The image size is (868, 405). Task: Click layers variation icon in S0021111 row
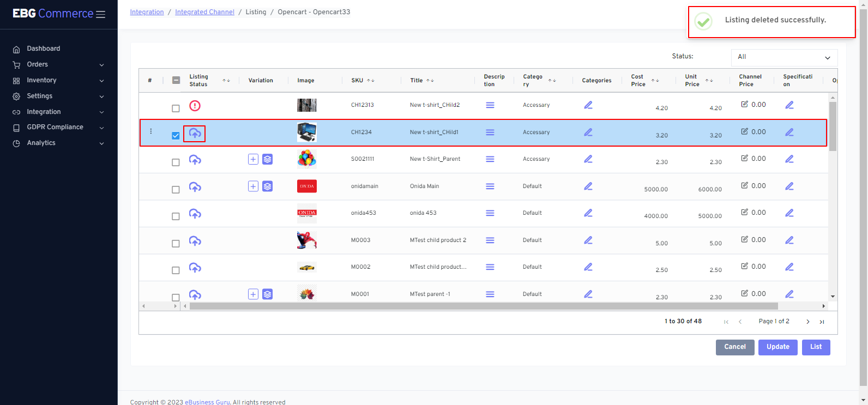(267, 159)
